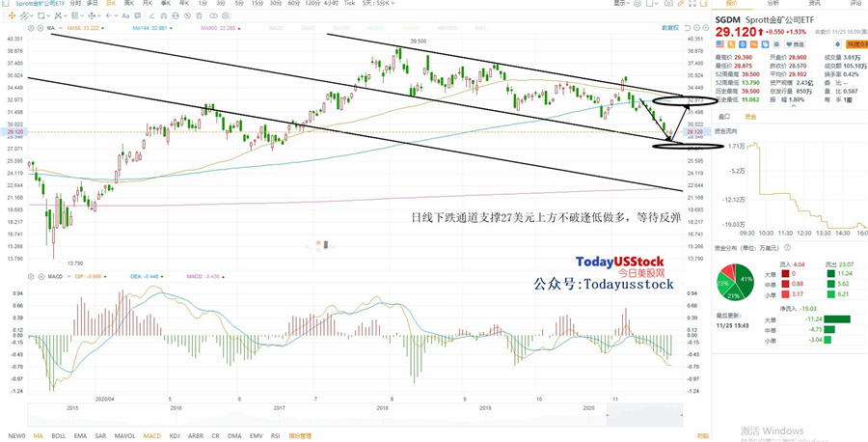This screenshot has width=868, height=442.
Task: Switch to 分时 intraday view
Action: (75, 3)
